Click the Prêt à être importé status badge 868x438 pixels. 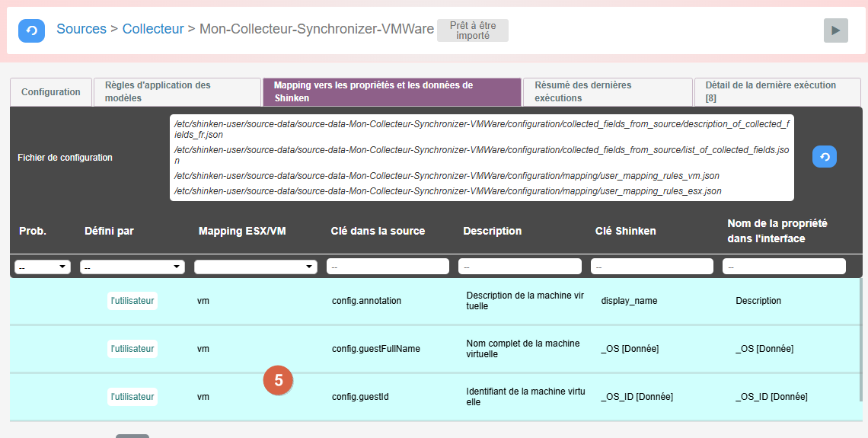coord(473,30)
